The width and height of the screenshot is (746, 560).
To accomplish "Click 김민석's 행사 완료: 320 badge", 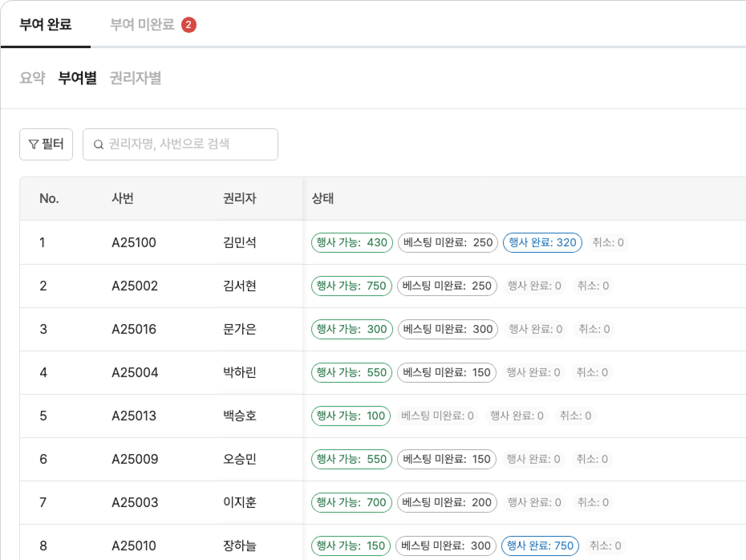I will pos(542,242).
